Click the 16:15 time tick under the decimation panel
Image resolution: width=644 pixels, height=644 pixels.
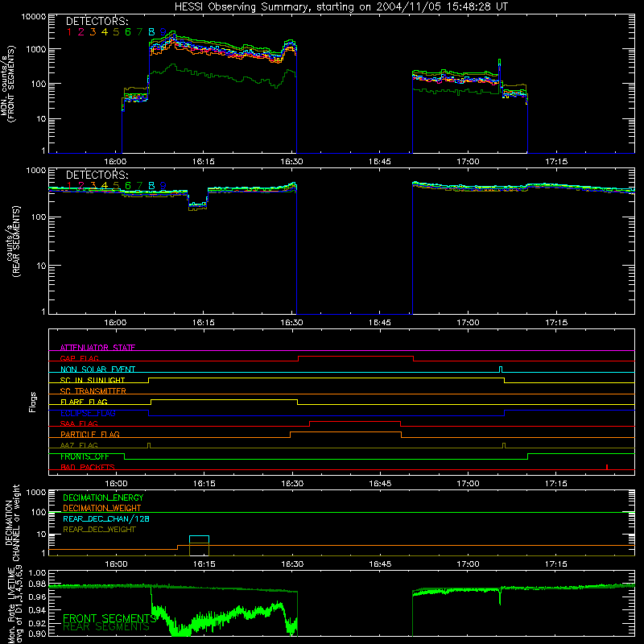(x=204, y=564)
